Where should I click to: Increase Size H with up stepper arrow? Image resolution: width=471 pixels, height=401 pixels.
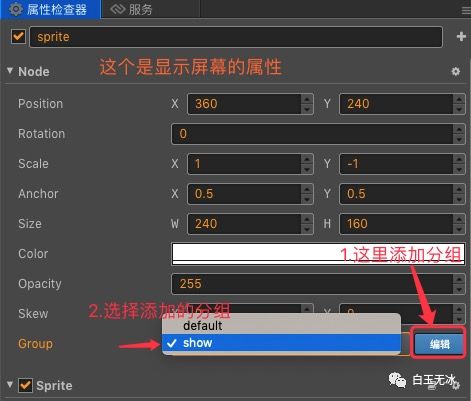[459, 219]
